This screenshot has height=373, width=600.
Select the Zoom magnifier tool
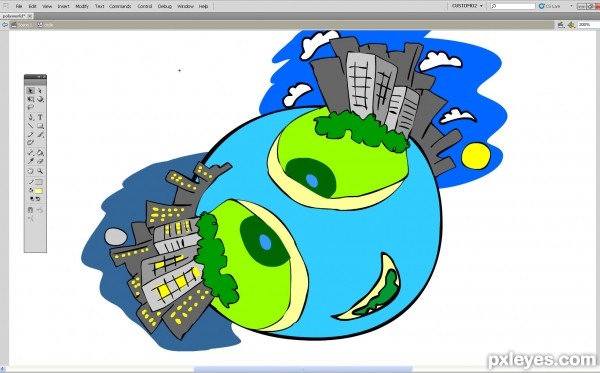pos(40,171)
